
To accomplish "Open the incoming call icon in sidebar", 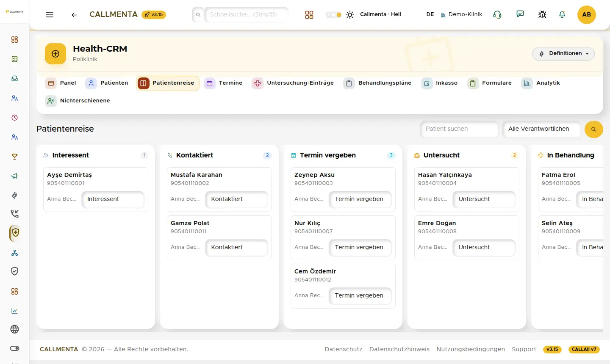I will pyautogui.click(x=15, y=214).
